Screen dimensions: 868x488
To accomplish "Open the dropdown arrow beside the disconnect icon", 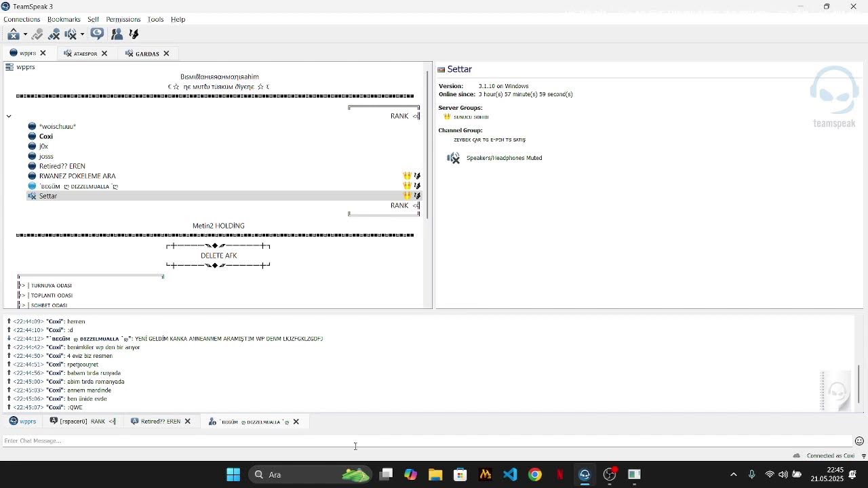I will (x=25, y=34).
